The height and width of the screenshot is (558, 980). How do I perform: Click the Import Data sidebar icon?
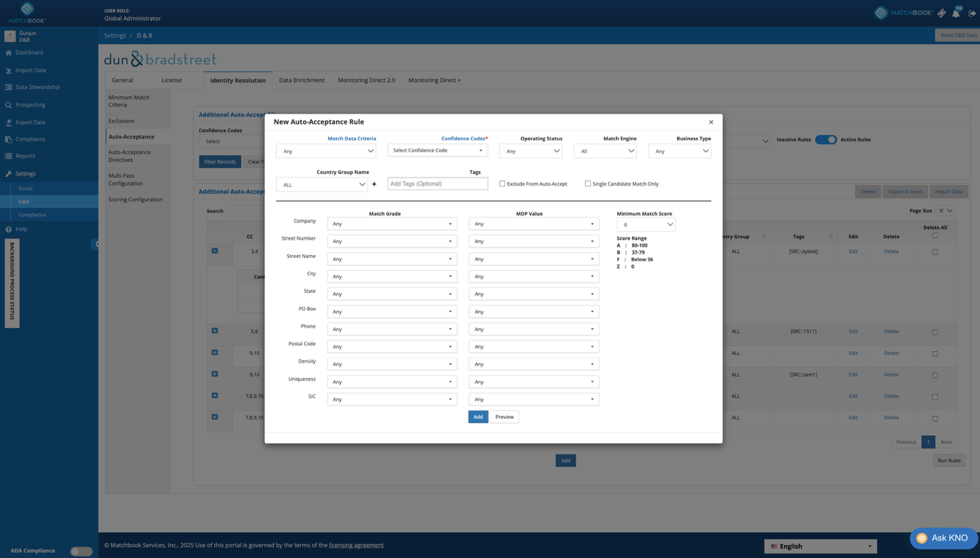(9, 70)
